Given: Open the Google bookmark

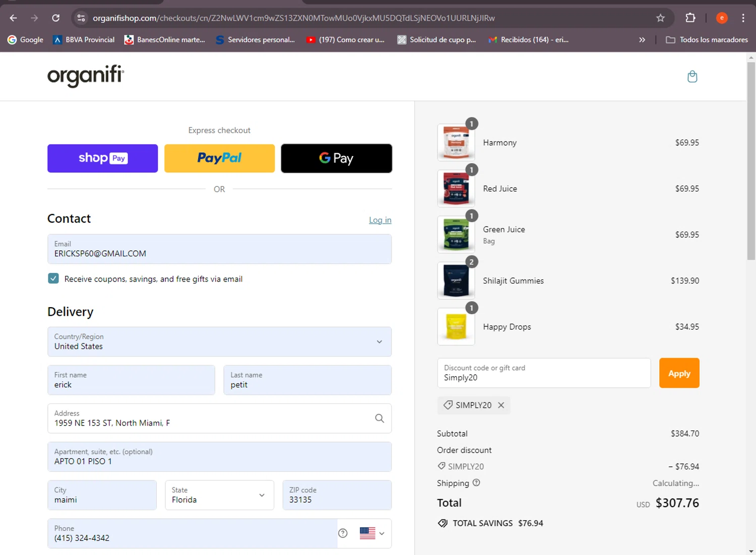Looking at the screenshot, I should pos(25,40).
